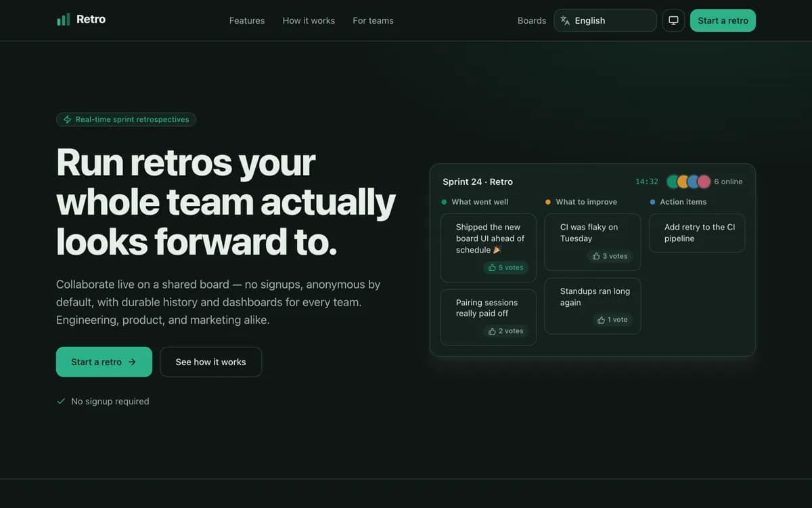The width and height of the screenshot is (812, 508).
Task: Click Start a retro in the top bar
Action: [x=723, y=20]
